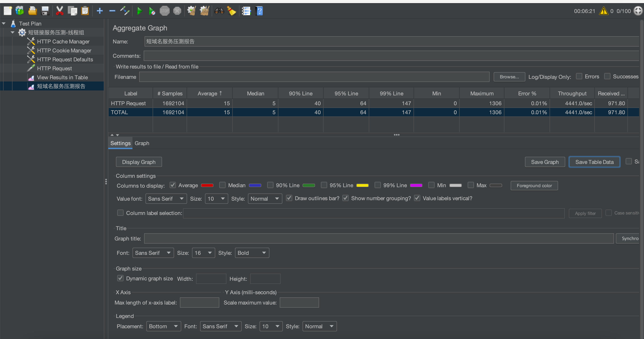This screenshot has height=339, width=644.
Task: Click the Cut scissors toolbar icon
Action: pyautogui.click(x=60, y=11)
